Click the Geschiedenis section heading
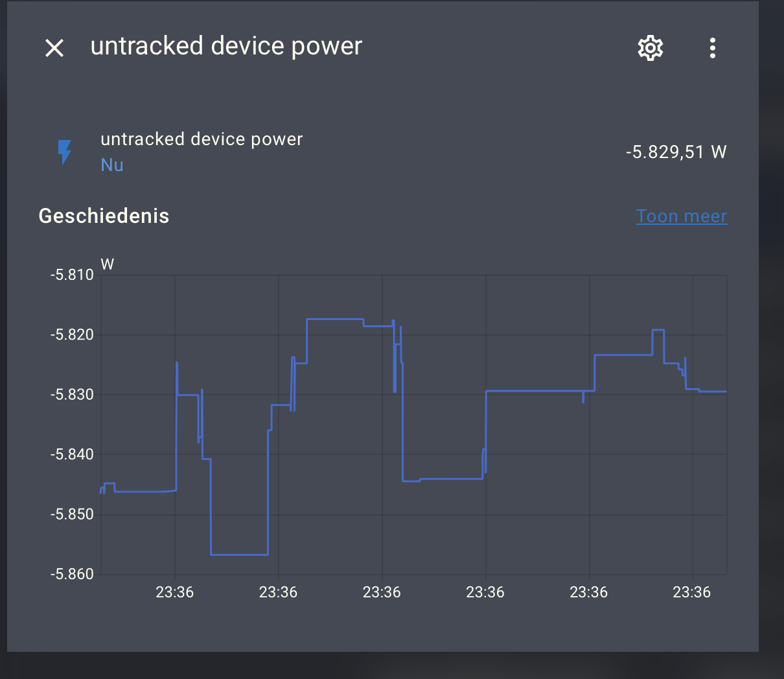Screen dimensions: 784x679 [104, 216]
